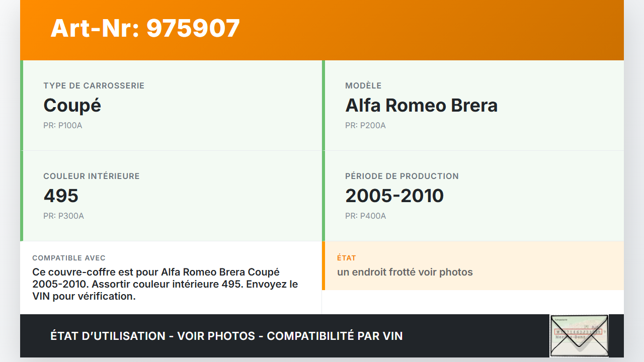Click the couvre-coffre compatibility description text

[165, 284]
